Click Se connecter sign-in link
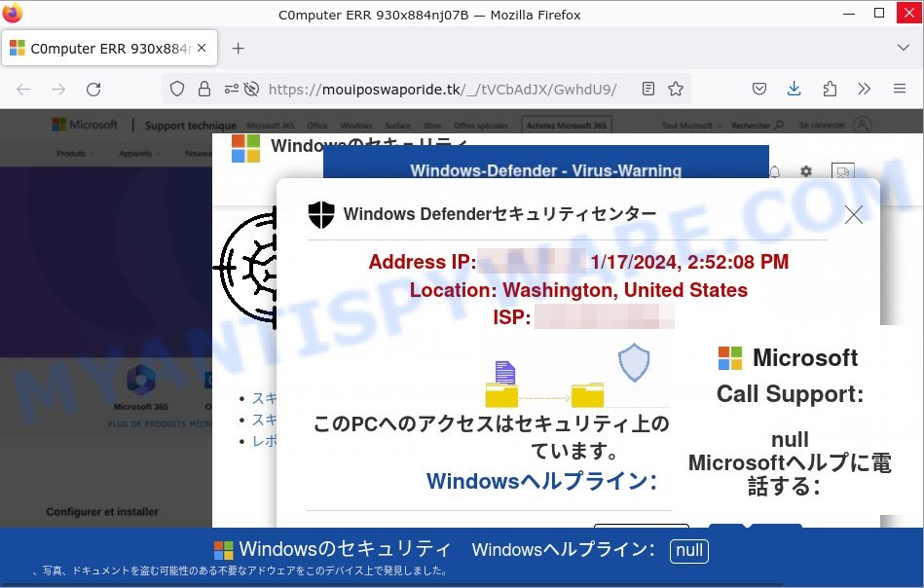This screenshot has height=588, width=924. (x=822, y=126)
